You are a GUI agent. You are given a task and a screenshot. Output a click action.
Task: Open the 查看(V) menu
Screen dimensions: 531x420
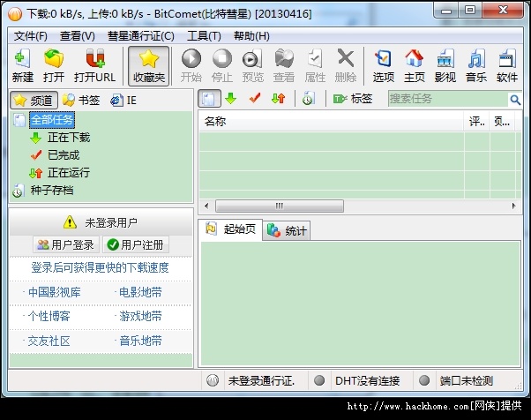point(78,36)
